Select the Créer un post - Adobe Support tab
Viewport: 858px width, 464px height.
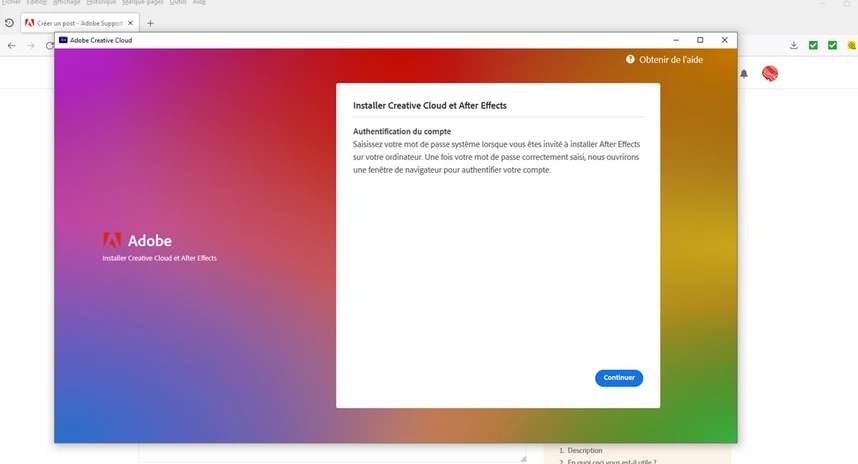coord(79,23)
